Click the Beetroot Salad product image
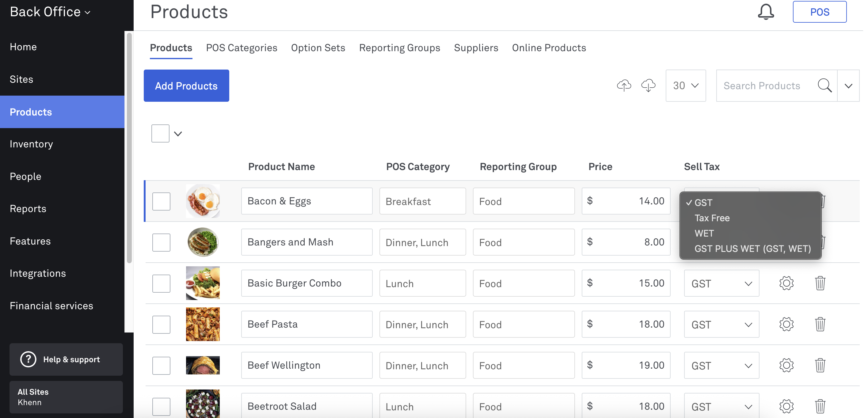868x418 pixels. pos(203,404)
